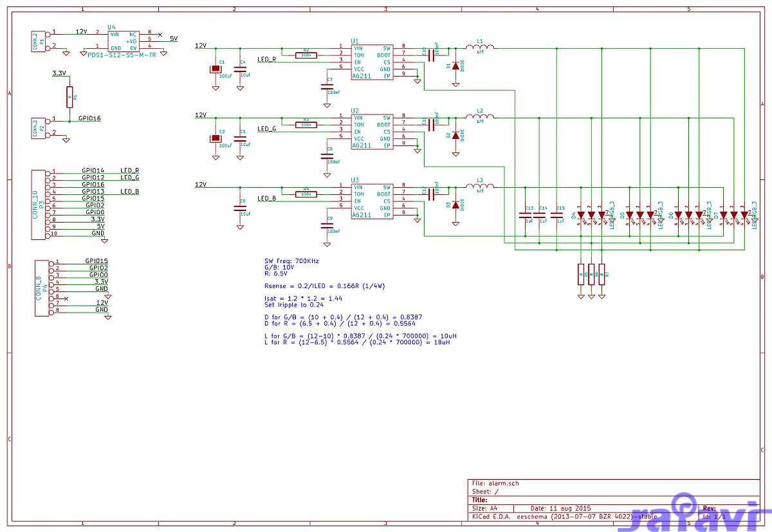Click the 'SW Freq: 700KHz' note text
Image resolution: width=772 pixels, height=532 pixels.
click(x=291, y=261)
